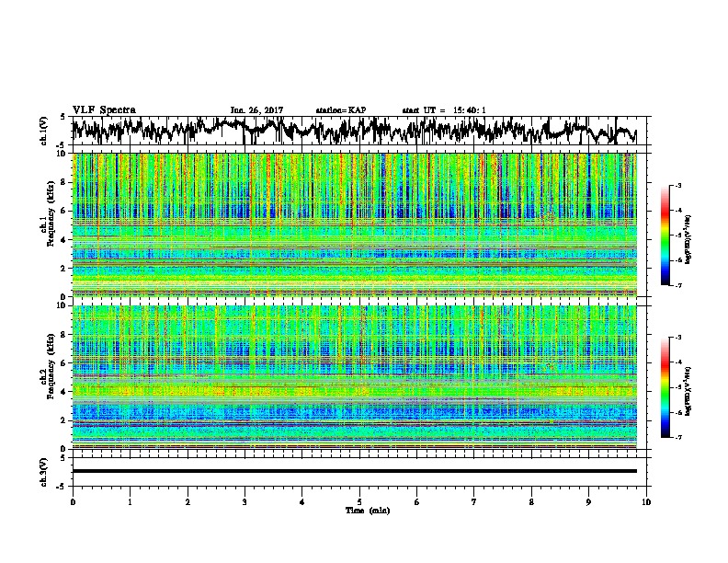Click the log(PSD) label beside ch.2 colorbar
The image size is (728, 563).
(688, 391)
